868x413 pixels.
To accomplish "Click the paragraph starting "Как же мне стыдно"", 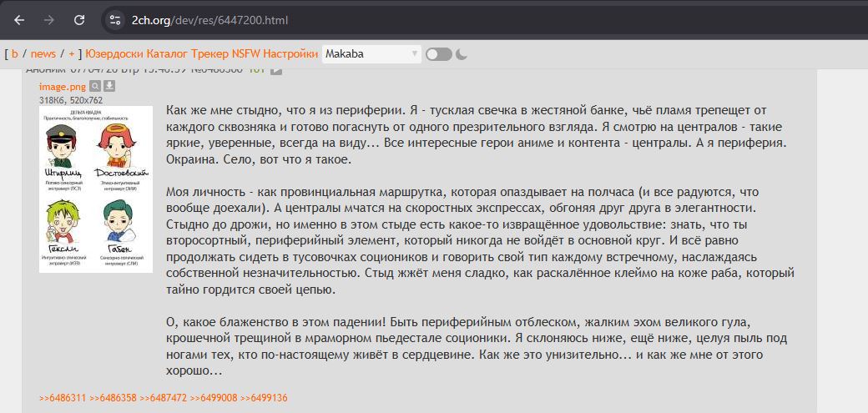I will (x=476, y=134).
